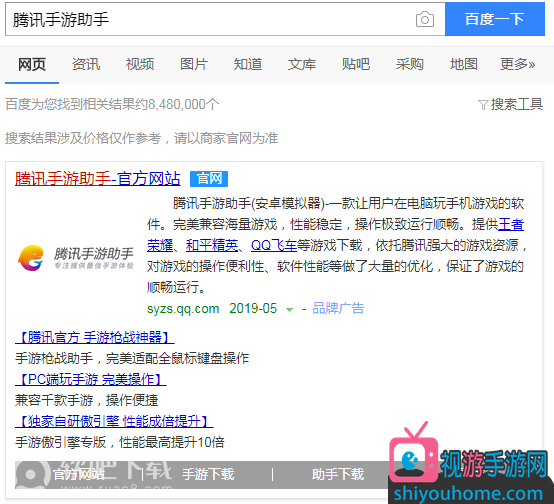
Task: Switch to the 资讯 tab
Action: coord(86,64)
